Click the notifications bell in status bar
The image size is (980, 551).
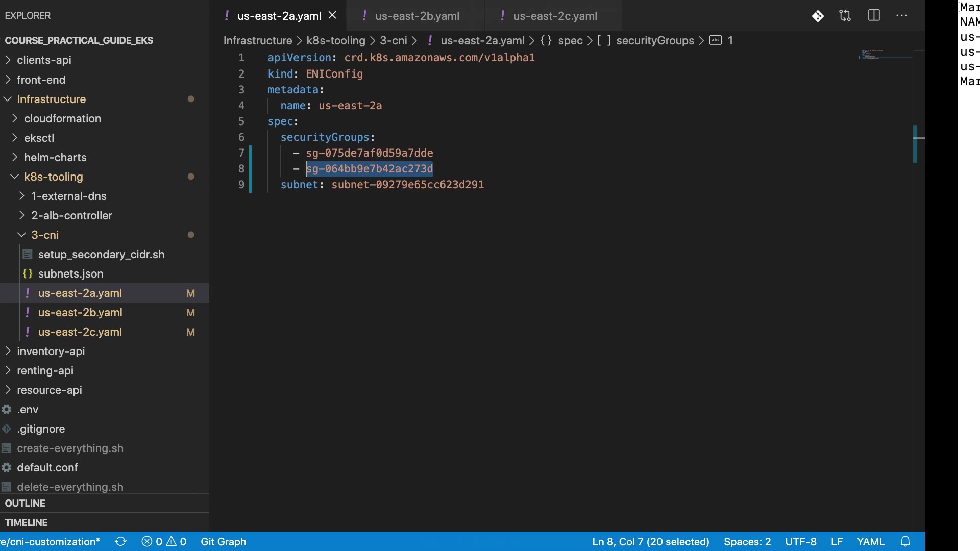tap(905, 541)
